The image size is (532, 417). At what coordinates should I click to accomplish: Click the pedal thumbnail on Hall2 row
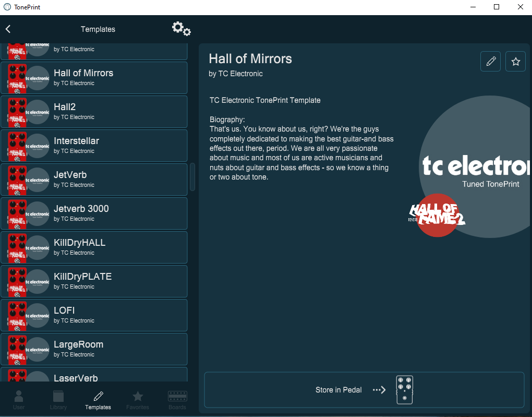tap(17, 112)
